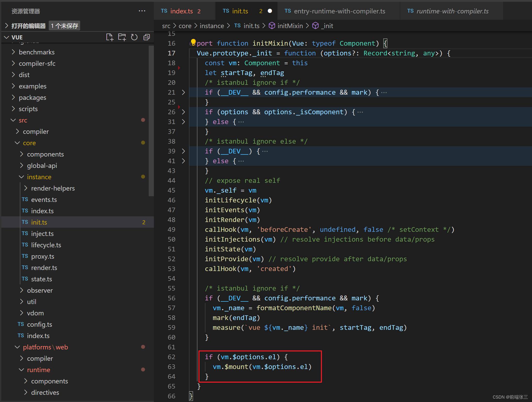Unfold the collapsed code at line 21
Viewport: 532px width, 402px height.
coord(183,92)
